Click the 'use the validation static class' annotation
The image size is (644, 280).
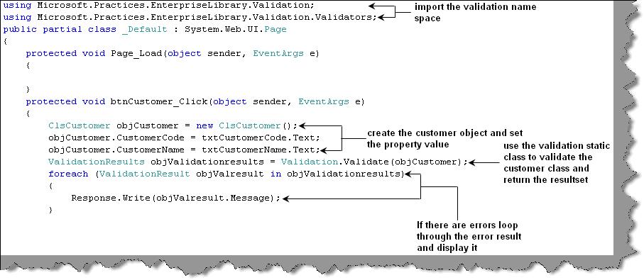[x=556, y=163]
